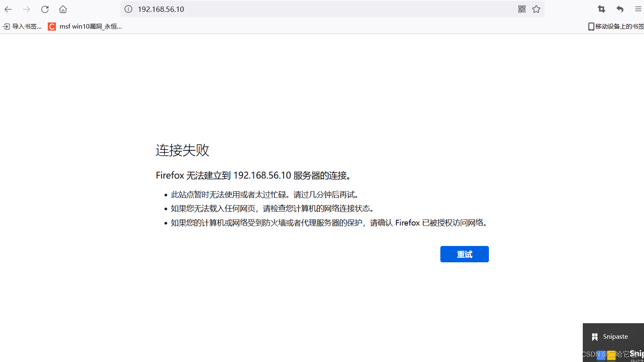Open the 导入书签 bookmark item

22,27
